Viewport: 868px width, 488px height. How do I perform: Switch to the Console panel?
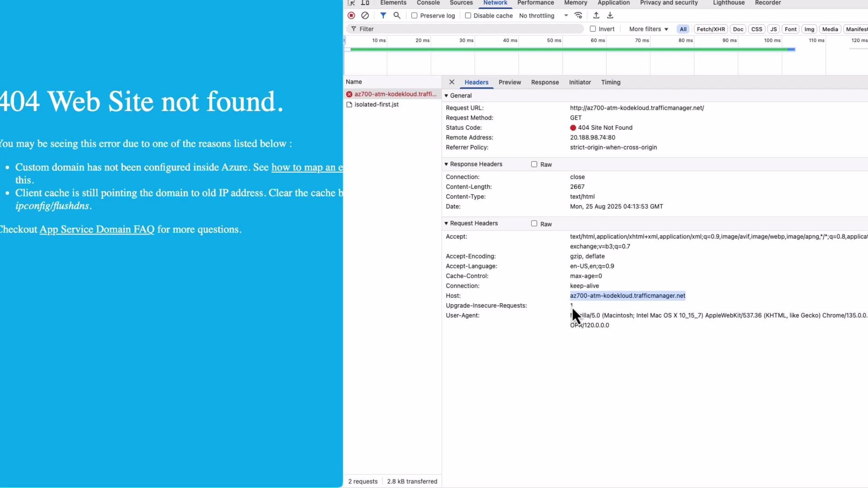coord(428,3)
